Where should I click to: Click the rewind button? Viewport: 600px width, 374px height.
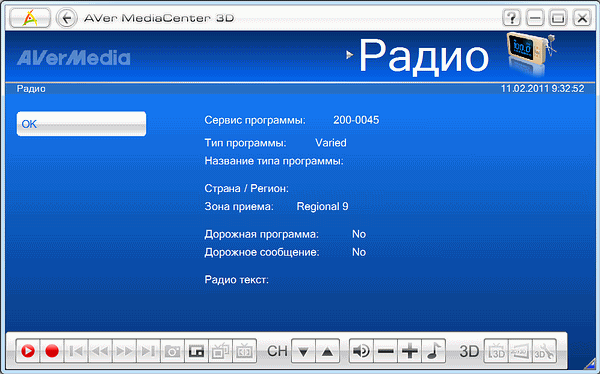coord(100,351)
